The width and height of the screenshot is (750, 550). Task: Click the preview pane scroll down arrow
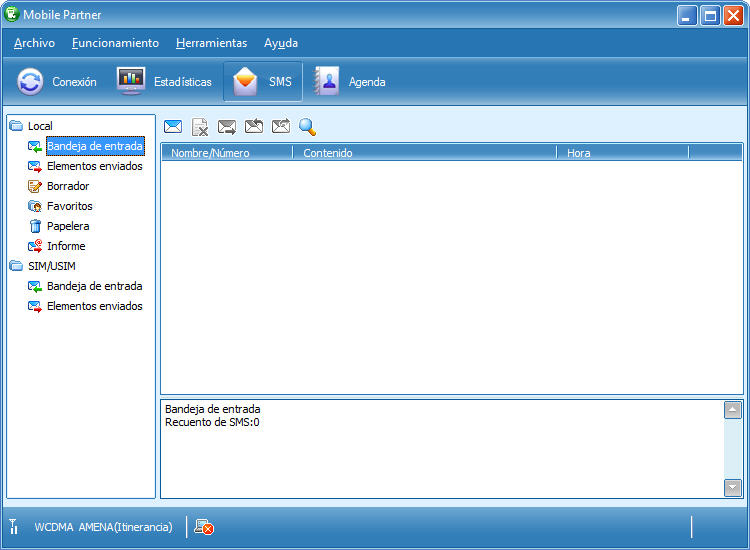pos(733,487)
